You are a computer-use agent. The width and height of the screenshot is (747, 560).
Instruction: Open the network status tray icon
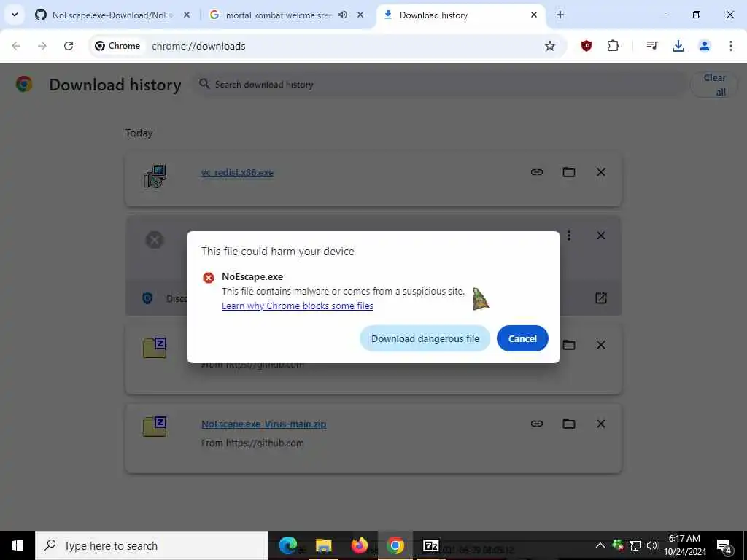point(635,545)
